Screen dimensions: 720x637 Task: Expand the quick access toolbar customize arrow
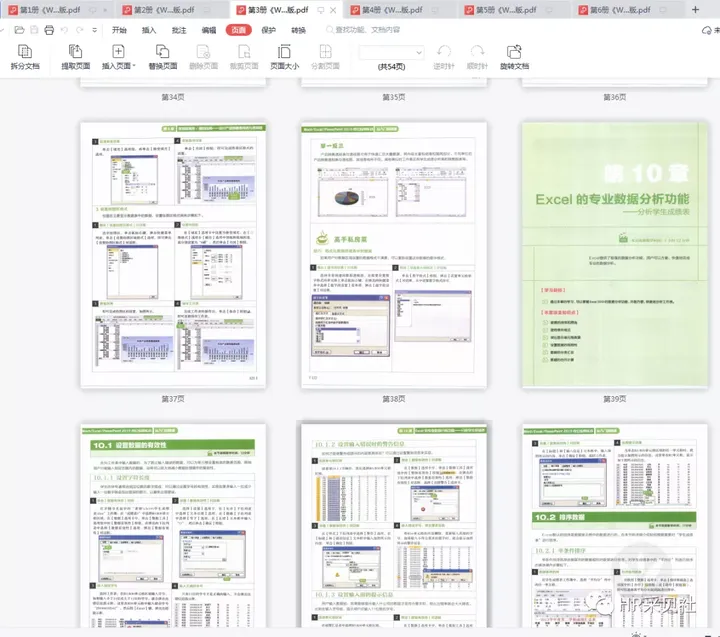point(96,30)
